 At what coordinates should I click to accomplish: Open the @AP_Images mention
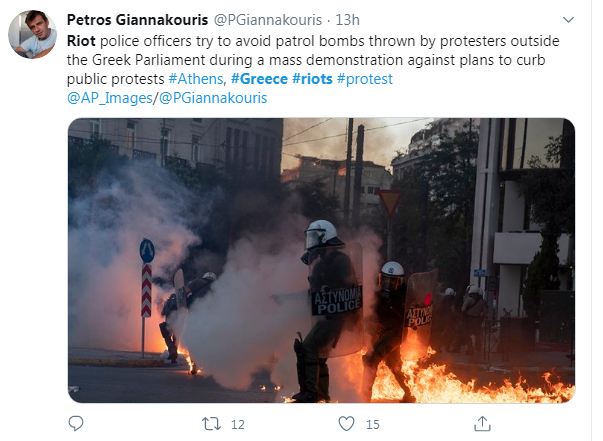[110, 98]
